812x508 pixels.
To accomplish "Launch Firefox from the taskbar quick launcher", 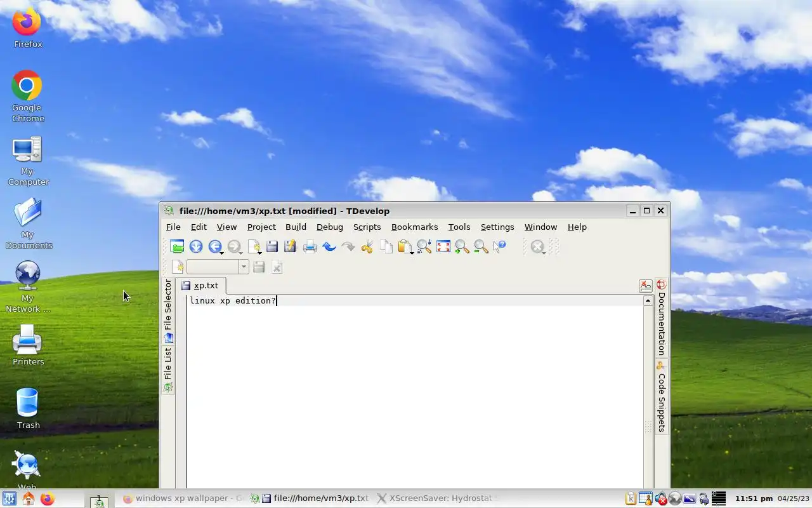I will [x=48, y=498].
